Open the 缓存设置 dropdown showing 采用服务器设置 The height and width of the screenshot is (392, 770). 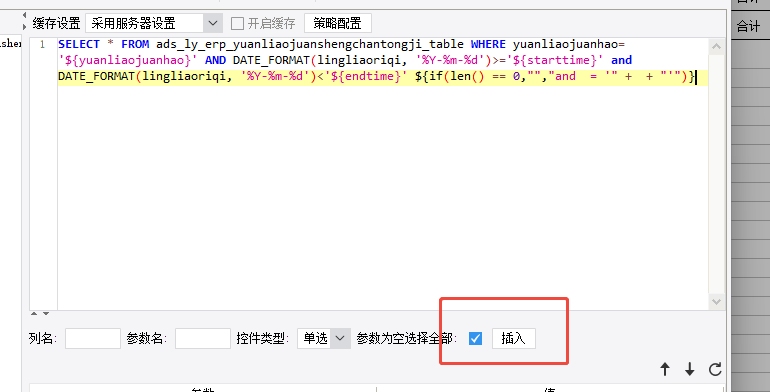point(154,23)
